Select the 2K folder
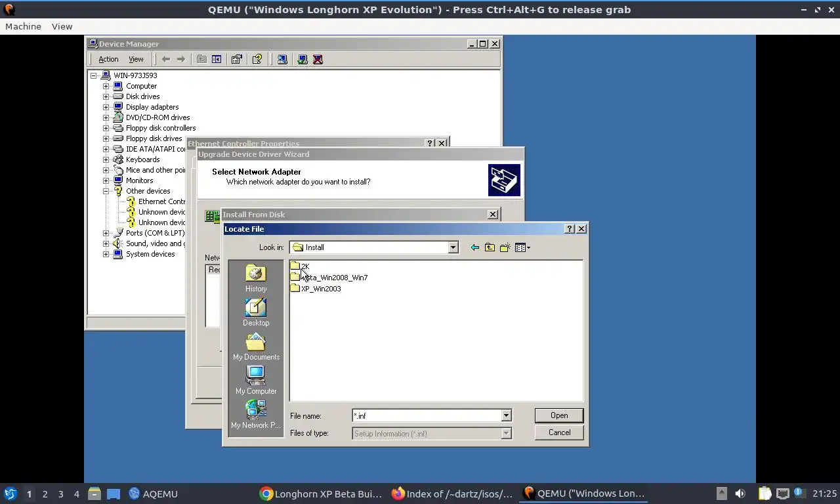840x504 pixels. tap(300, 266)
